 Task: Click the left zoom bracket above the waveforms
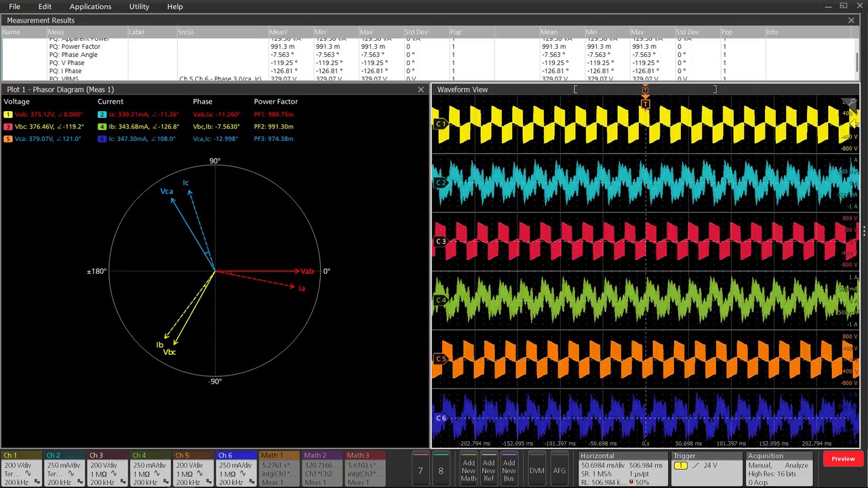tap(576, 89)
